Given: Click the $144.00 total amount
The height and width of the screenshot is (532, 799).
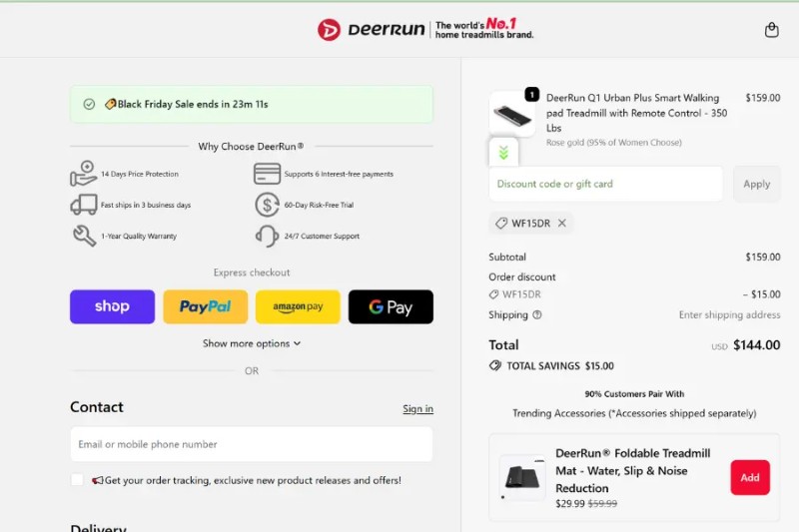Looking at the screenshot, I should pyautogui.click(x=757, y=345).
